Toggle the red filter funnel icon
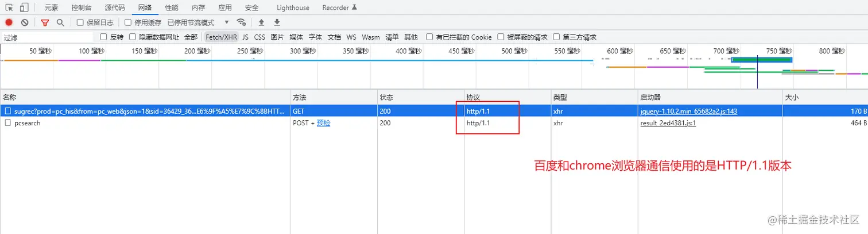868x234 pixels. pos(45,22)
